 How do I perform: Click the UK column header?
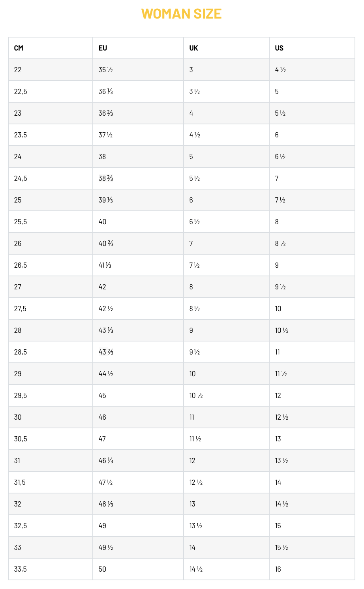click(193, 48)
